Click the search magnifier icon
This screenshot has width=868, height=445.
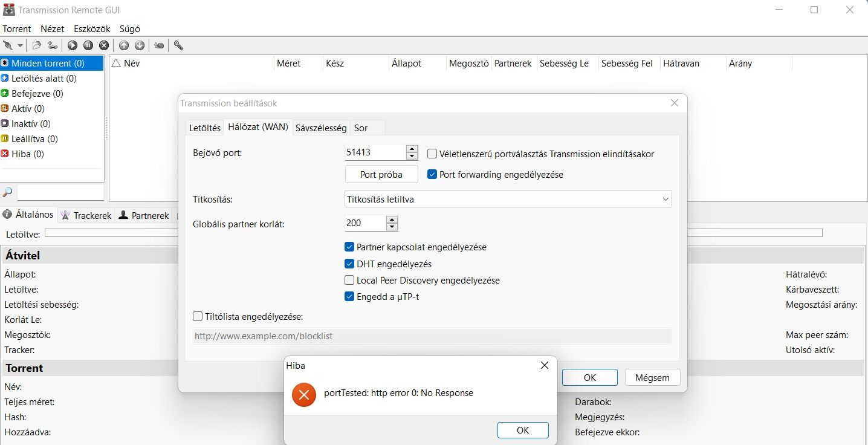(8, 192)
